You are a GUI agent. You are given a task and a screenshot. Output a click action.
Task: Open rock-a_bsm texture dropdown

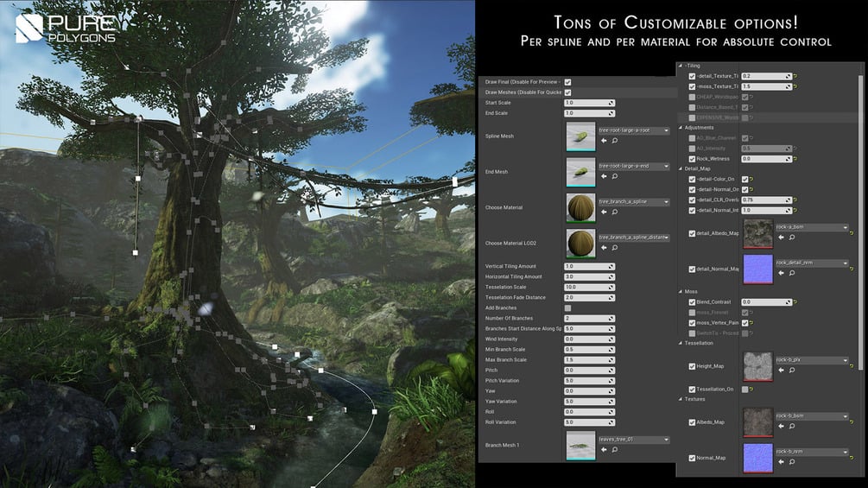pyautogui.click(x=812, y=227)
